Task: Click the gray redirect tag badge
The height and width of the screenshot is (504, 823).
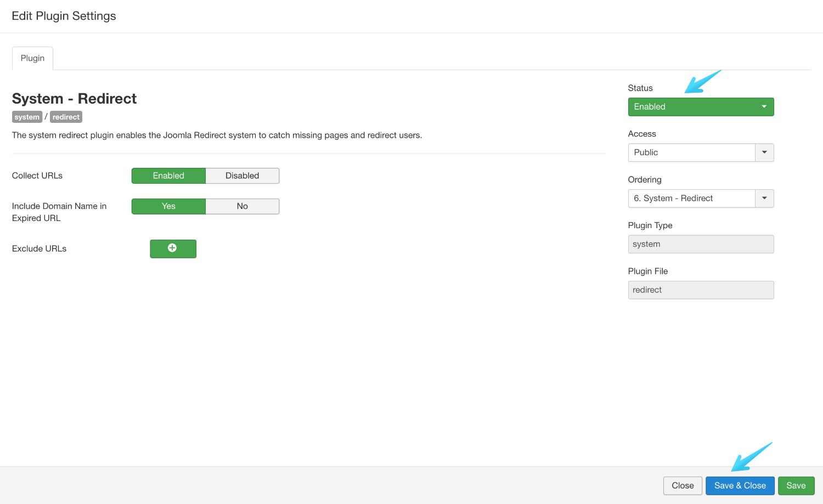Action: [66, 117]
